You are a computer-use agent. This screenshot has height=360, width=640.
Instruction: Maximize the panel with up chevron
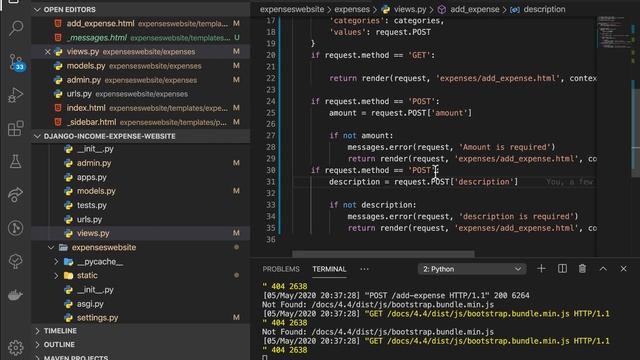603,269
